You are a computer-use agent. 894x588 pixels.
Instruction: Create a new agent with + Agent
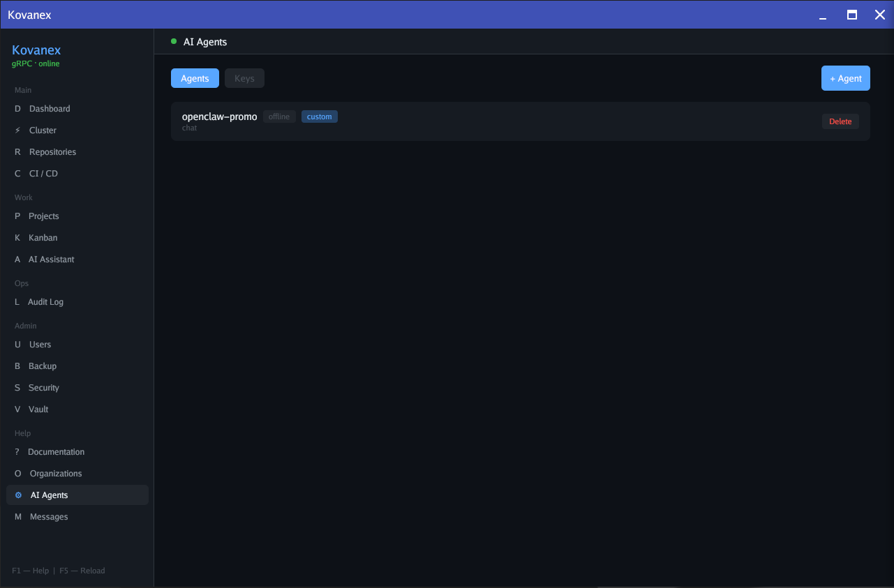(845, 78)
